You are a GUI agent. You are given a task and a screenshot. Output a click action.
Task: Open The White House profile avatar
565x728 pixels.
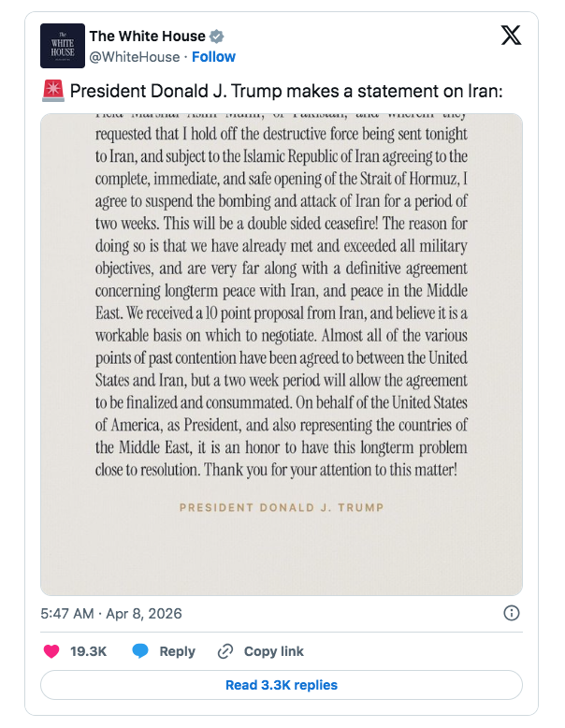[63, 45]
